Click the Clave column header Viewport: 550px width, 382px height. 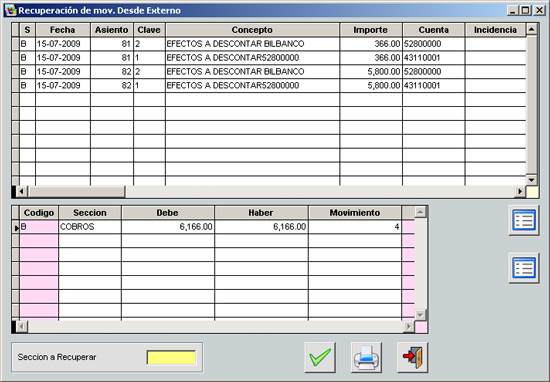(149, 30)
